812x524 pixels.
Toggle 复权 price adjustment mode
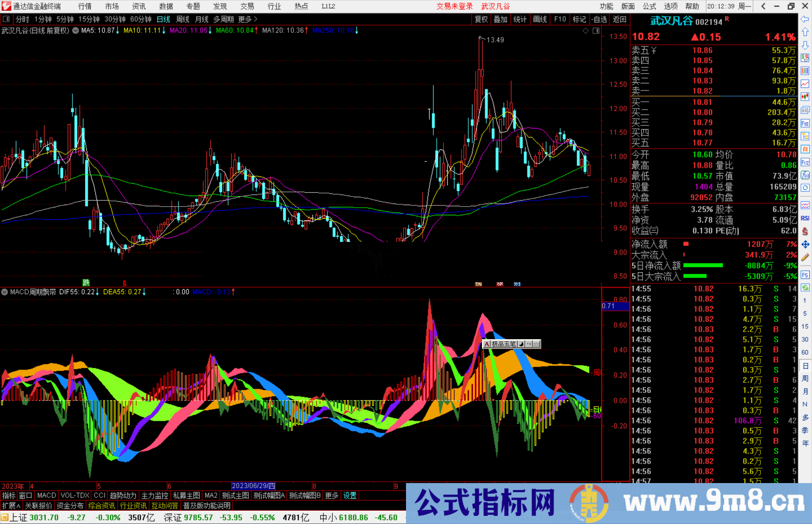pyautogui.click(x=481, y=19)
